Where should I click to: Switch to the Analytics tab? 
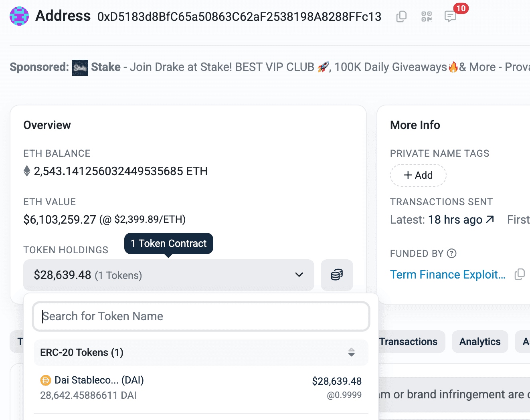tap(480, 342)
